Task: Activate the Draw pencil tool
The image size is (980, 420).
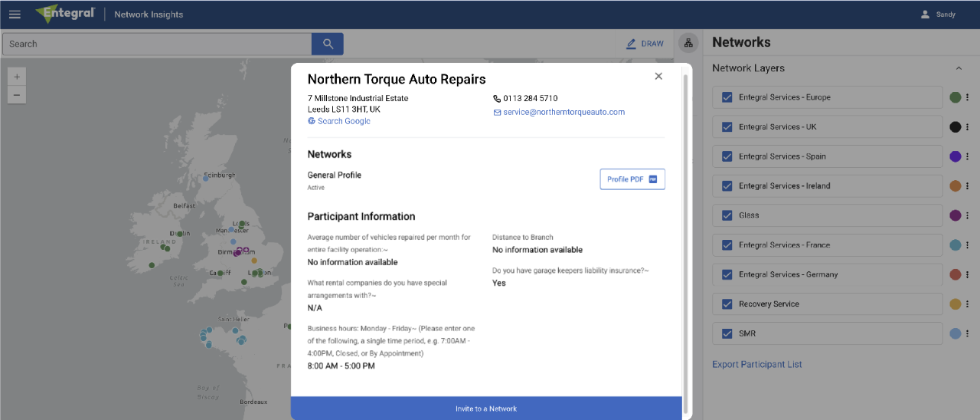Action: coord(632,44)
